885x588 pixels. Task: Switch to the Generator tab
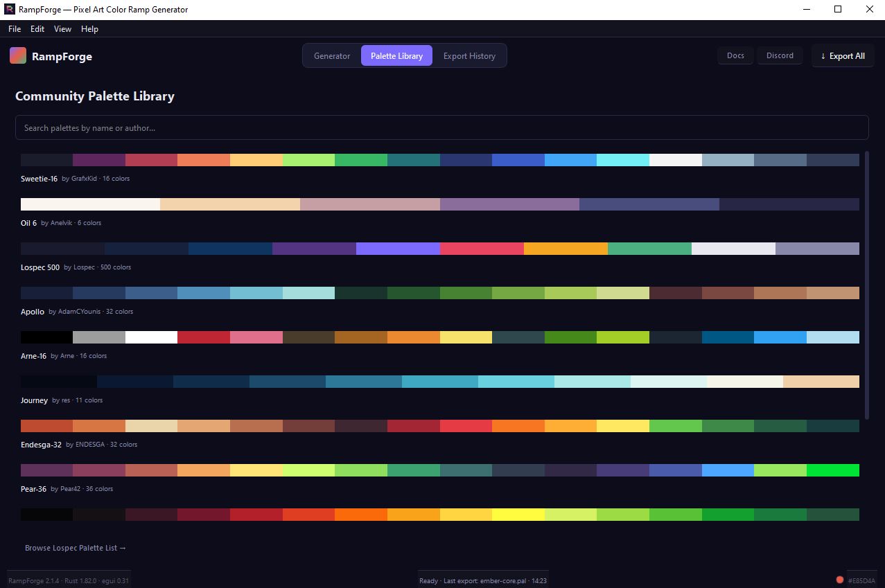click(x=332, y=56)
